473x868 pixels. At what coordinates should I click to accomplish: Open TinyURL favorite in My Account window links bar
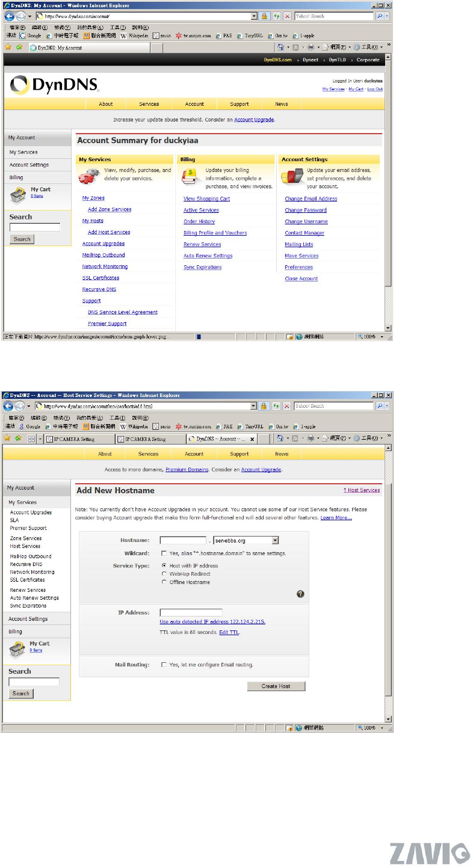point(250,35)
